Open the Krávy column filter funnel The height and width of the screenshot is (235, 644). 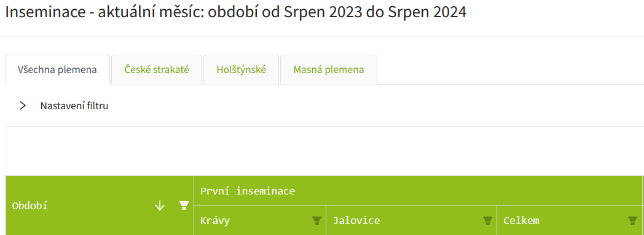(x=316, y=221)
